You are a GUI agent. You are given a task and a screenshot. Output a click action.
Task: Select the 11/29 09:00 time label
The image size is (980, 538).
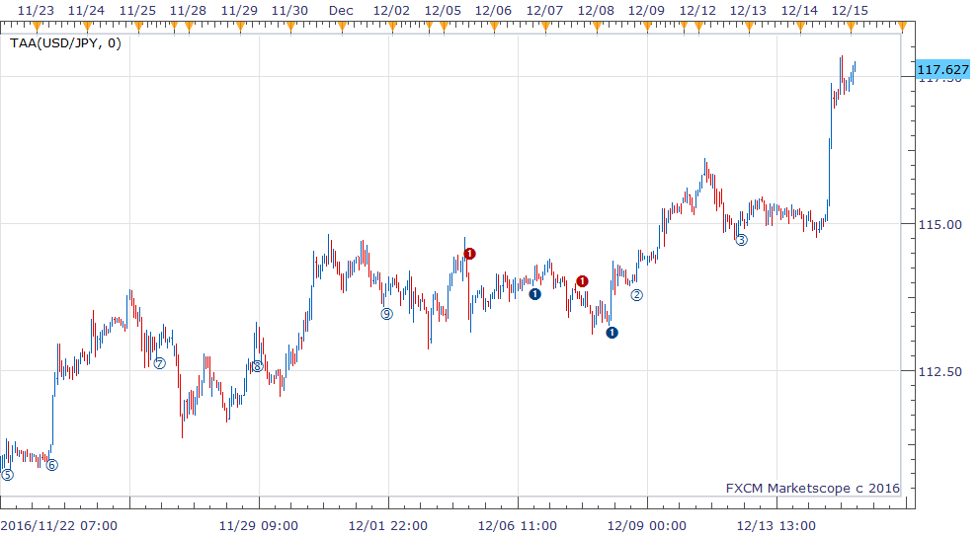(x=258, y=526)
